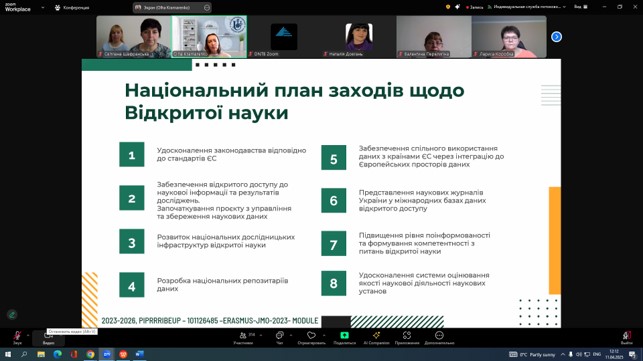Select the ONTB Zoom participant tile

284,37
